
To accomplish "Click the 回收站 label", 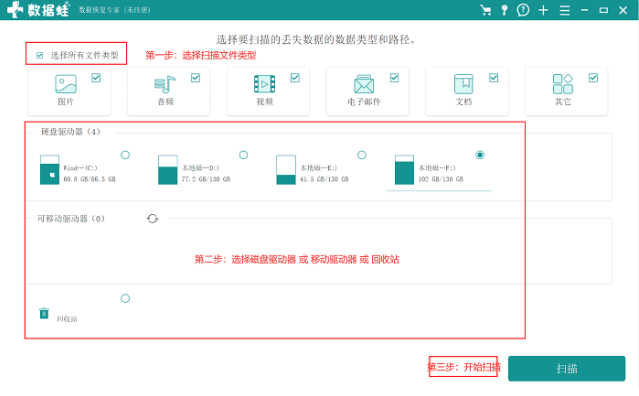I will click(x=67, y=319).
